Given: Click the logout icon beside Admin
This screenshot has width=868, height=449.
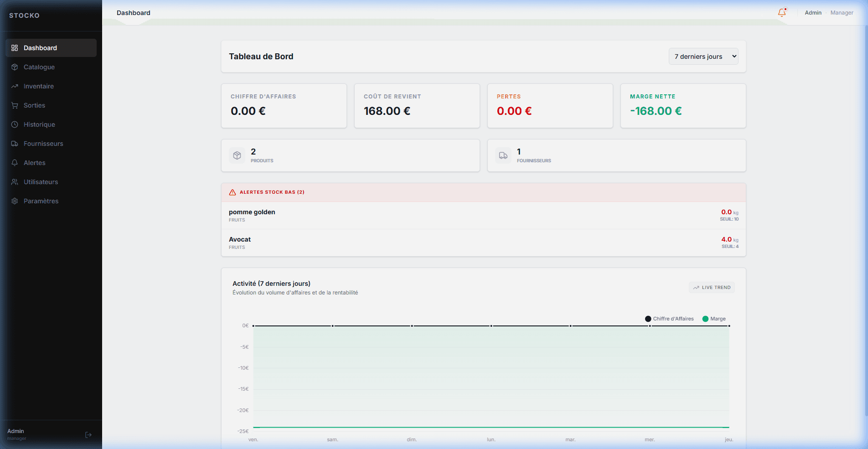Looking at the screenshot, I should pos(88,435).
